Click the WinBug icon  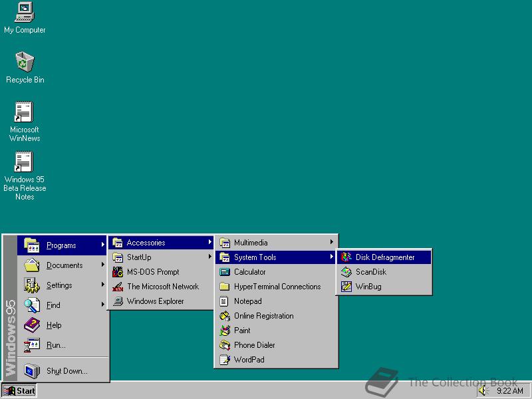346,287
